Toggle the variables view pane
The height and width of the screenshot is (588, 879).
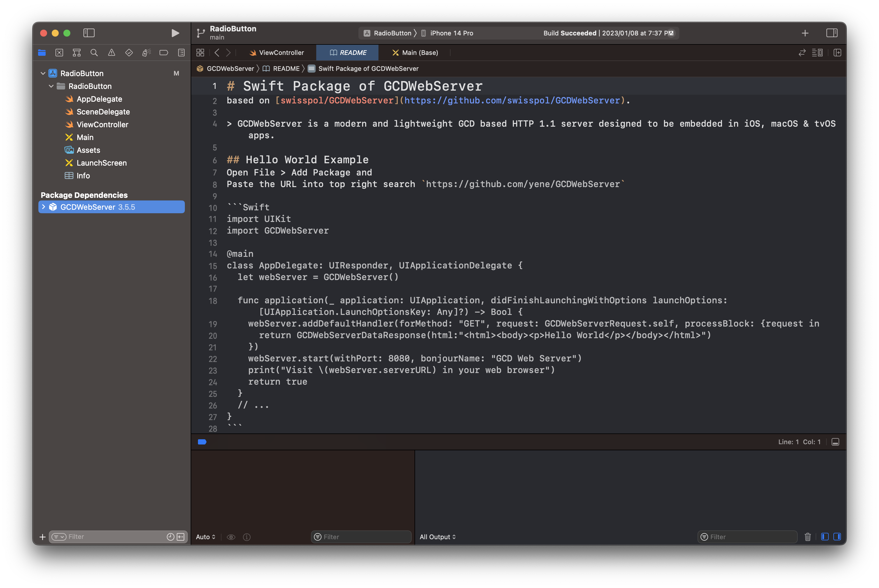click(825, 537)
